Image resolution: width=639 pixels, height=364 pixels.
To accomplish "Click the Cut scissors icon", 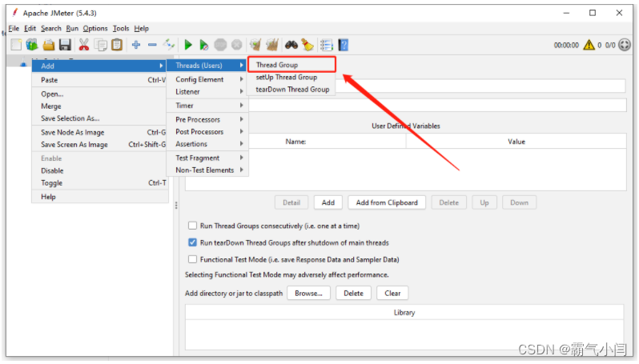I will (84, 45).
